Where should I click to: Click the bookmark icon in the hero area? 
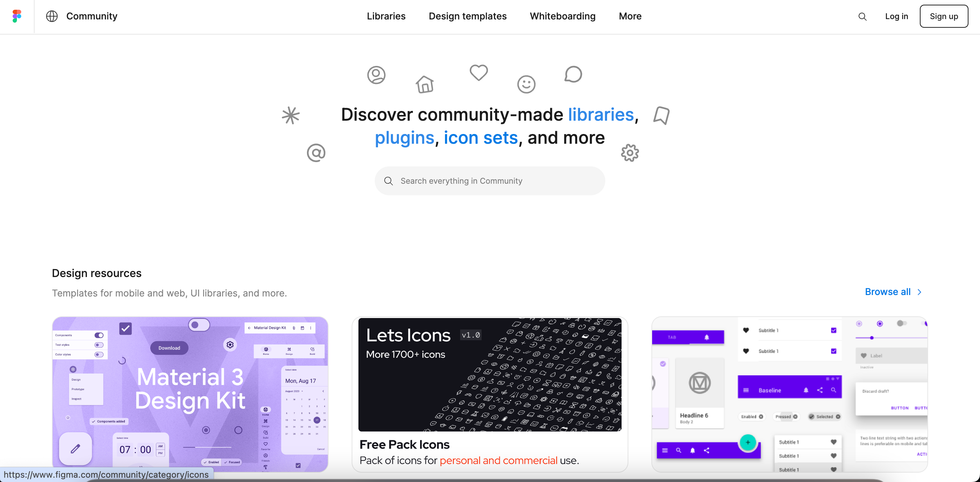coord(661,115)
